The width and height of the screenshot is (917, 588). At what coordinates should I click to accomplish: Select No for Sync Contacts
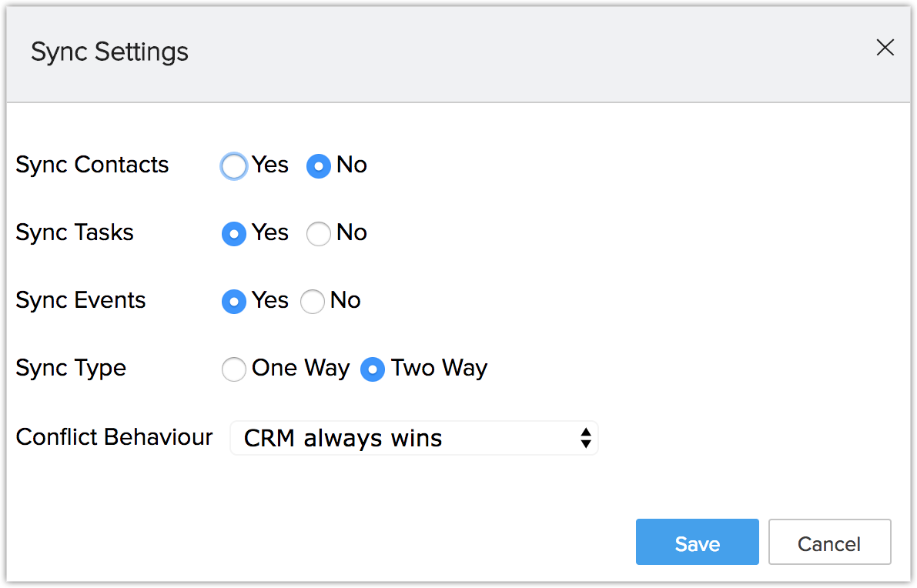click(319, 166)
